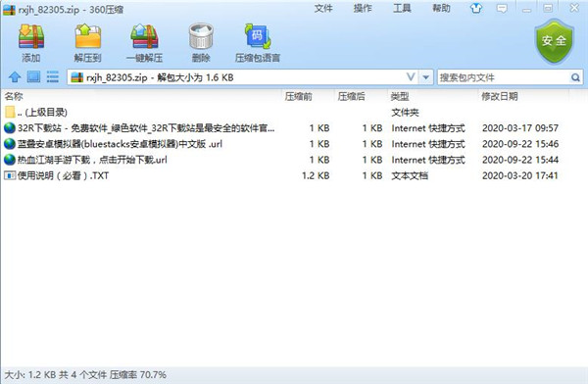Select 蓝叠安卓模拟器(bluestacks) 中文版 .url file
588x384 pixels.
click(x=120, y=144)
